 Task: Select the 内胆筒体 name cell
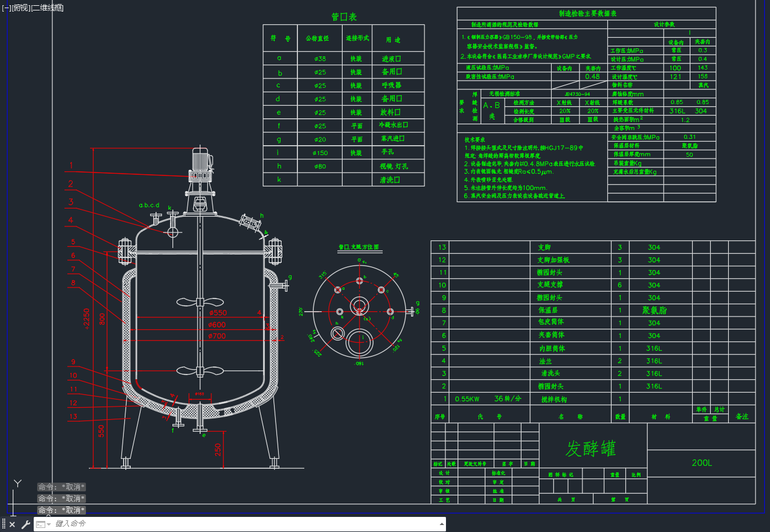(x=551, y=348)
